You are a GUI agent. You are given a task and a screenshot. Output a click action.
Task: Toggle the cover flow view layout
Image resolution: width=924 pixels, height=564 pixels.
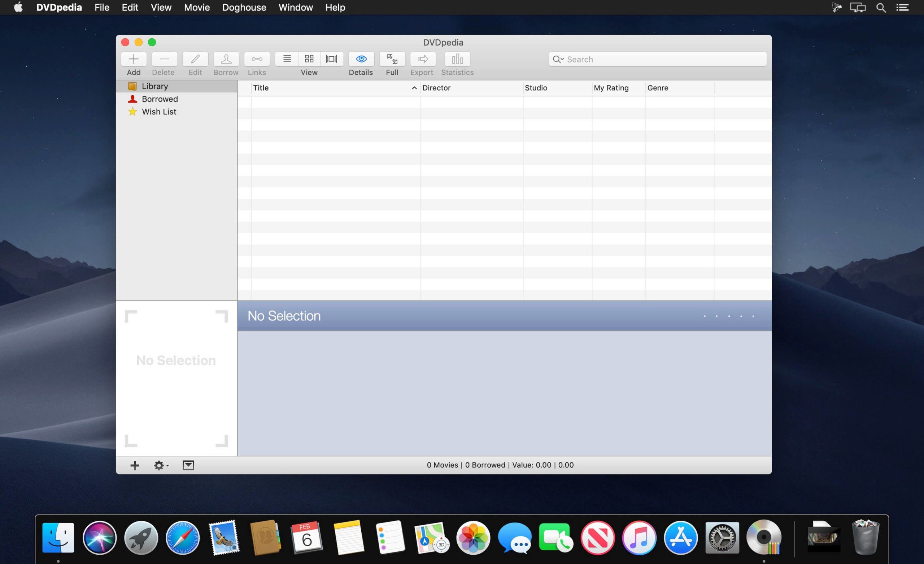[331, 59]
